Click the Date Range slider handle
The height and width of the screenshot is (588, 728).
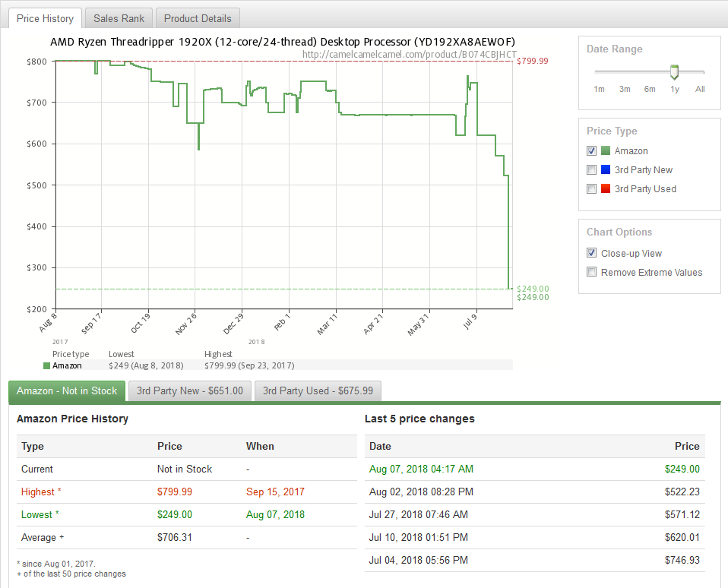674,72
